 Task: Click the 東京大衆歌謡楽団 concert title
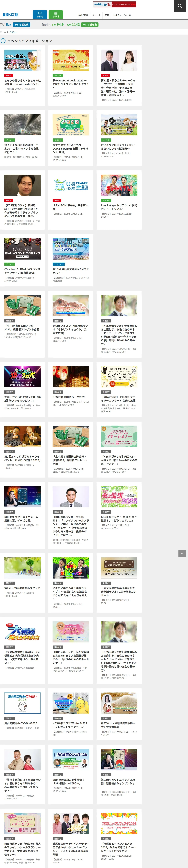pyautogui.click(x=119, y=592)
